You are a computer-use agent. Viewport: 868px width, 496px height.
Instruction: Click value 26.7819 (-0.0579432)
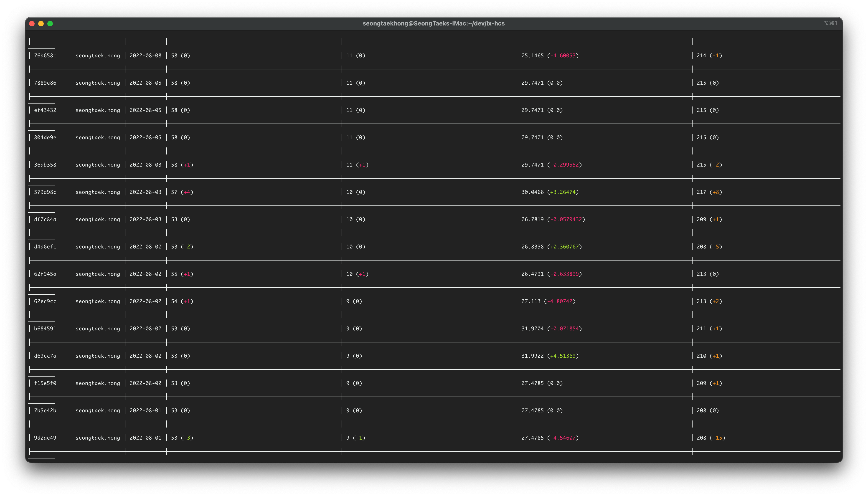(x=553, y=219)
